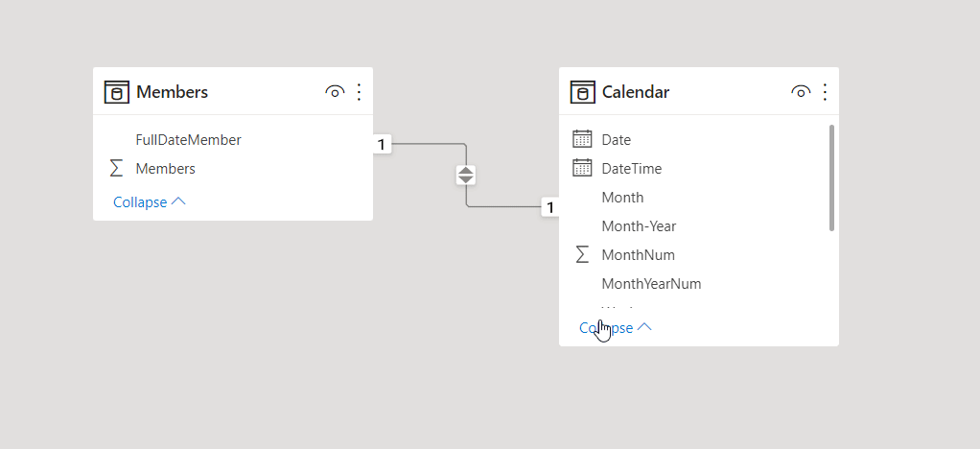Click the sigma icon beside Members field

116,168
